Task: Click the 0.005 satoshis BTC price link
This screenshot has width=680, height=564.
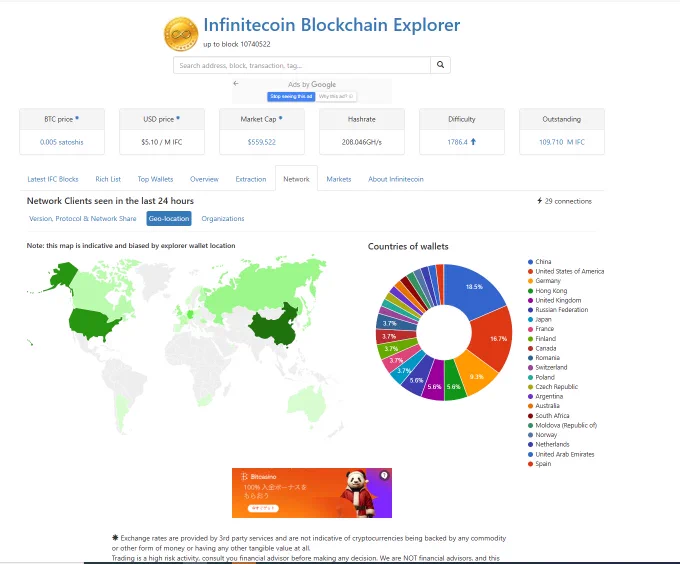Action: pyautogui.click(x=62, y=142)
